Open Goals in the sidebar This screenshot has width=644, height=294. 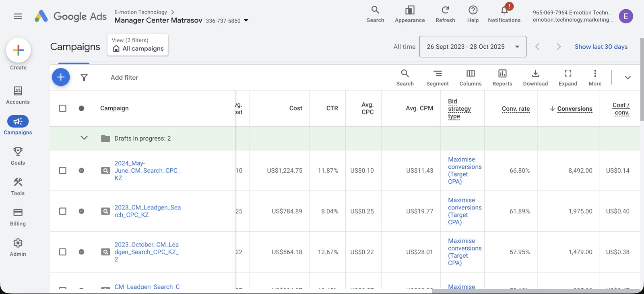18,156
